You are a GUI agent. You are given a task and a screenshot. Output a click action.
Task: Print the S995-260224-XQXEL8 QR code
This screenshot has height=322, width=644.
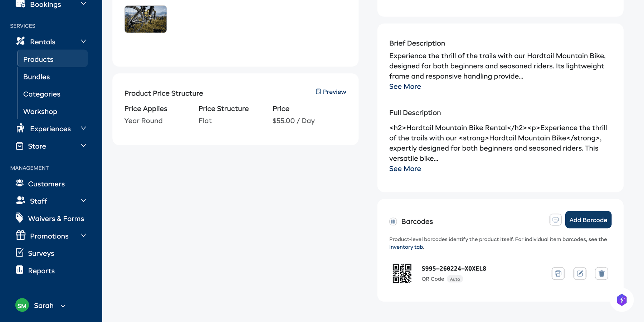pyautogui.click(x=558, y=274)
